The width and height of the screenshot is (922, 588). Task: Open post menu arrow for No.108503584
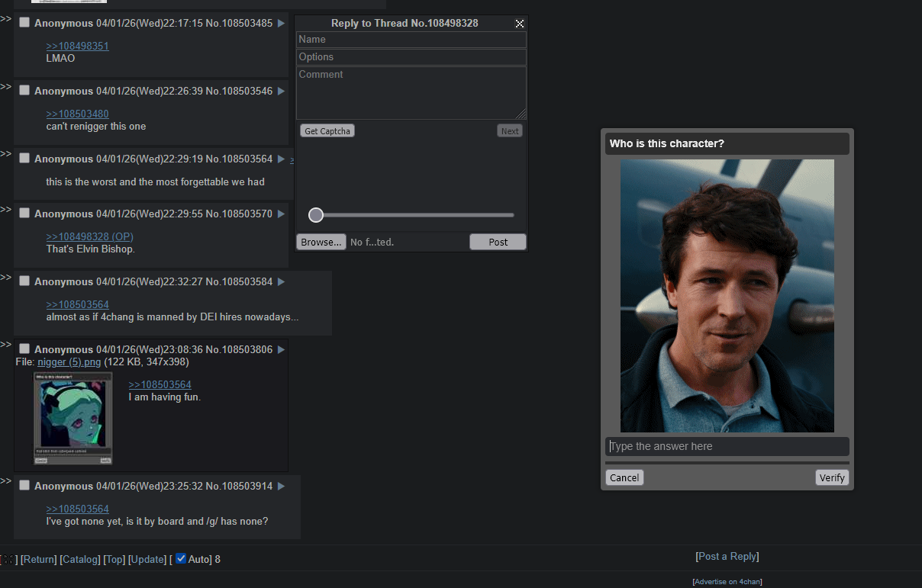pyautogui.click(x=281, y=281)
